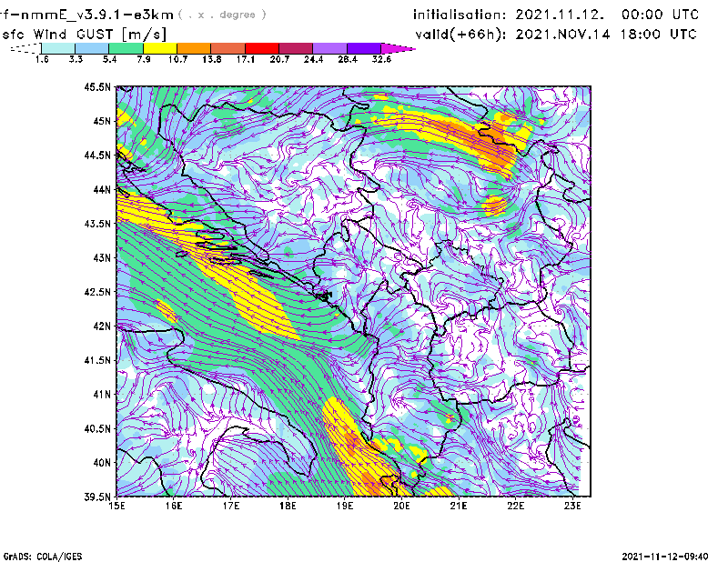
Task: Click the 21E longitude label
Action: coord(459,506)
